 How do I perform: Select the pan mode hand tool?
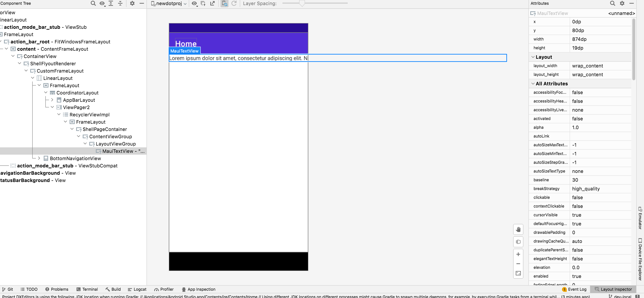(518, 229)
